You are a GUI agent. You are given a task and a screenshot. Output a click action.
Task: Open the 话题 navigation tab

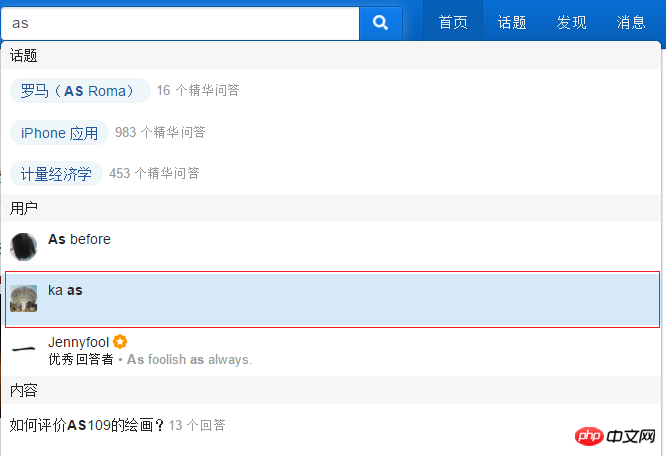click(512, 22)
